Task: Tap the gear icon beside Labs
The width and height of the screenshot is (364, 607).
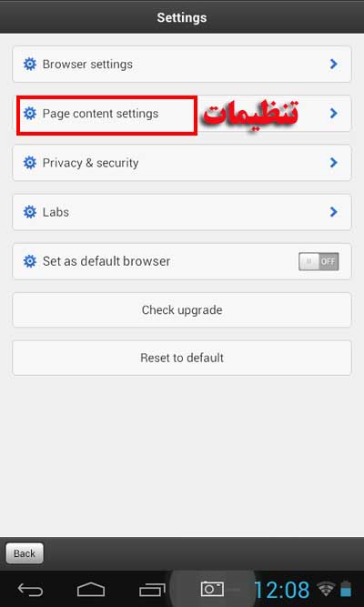Action: 30,212
